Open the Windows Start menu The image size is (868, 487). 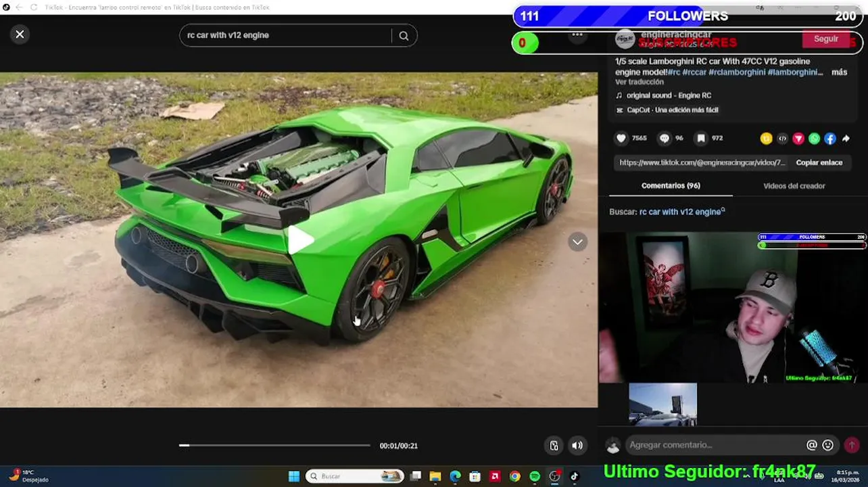click(x=294, y=476)
